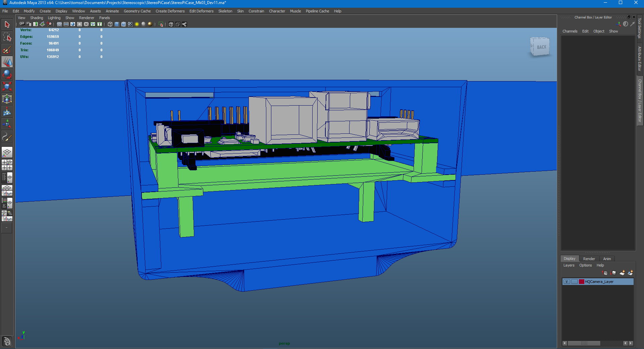Open the Layers menu in Layer Editor
Image resolution: width=644 pixels, height=349 pixels.
tap(569, 265)
